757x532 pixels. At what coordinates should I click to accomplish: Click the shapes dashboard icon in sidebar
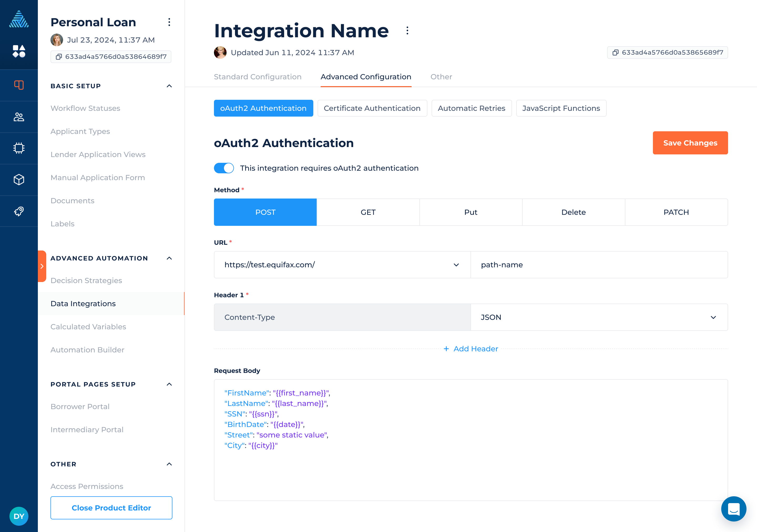19,51
